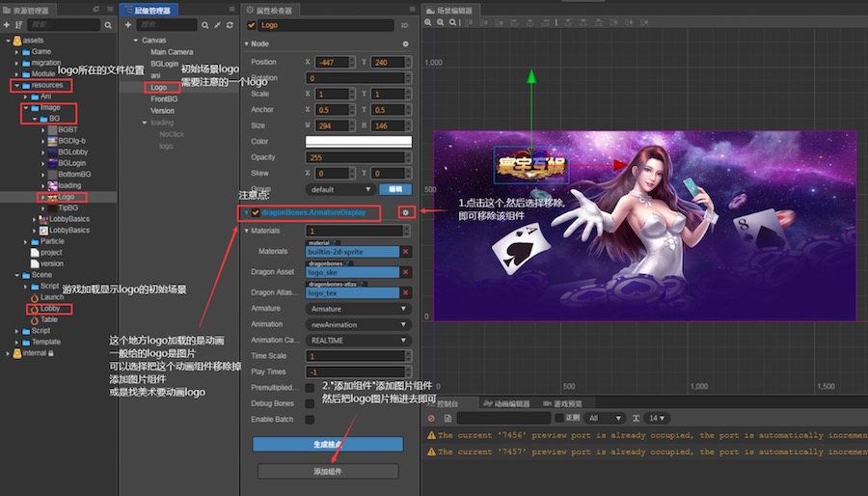Click the asset sort order icon
The image size is (868, 496).
click(18, 24)
